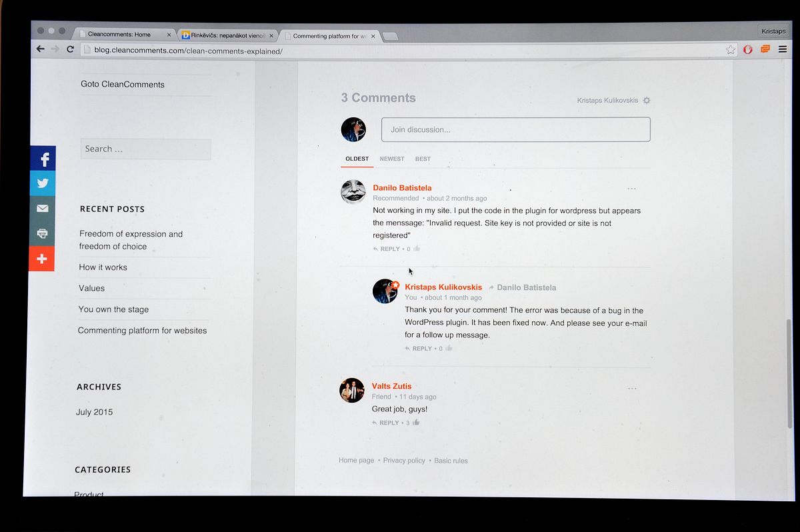This screenshot has height=532, width=800.
Task: Click the email share sidebar icon
Action: (42, 209)
